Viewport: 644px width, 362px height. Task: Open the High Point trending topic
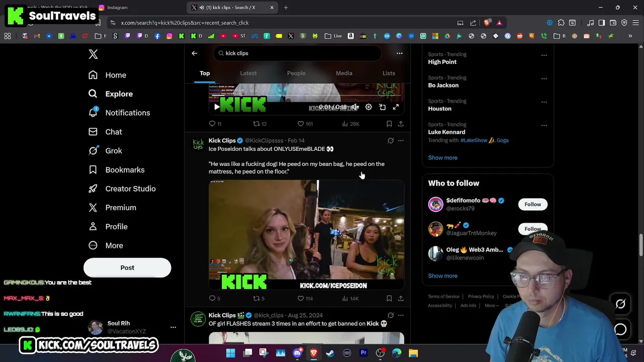pyautogui.click(x=442, y=62)
